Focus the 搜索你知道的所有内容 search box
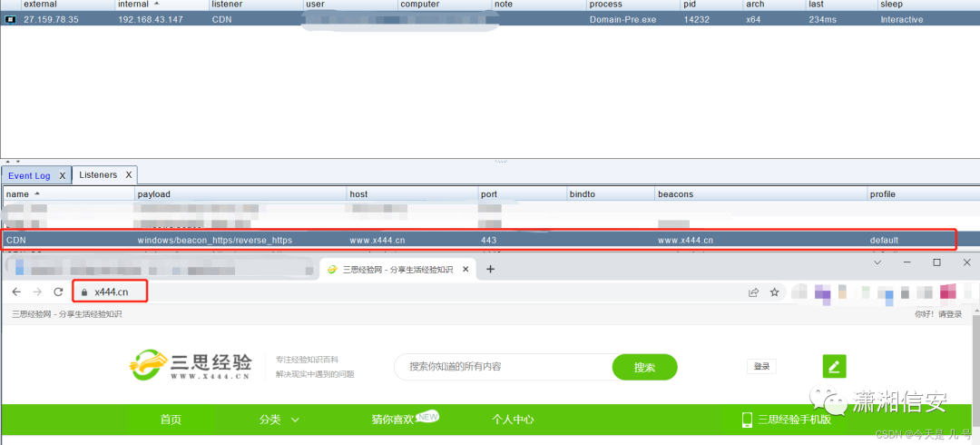Viewport: 980px width, 445px height. point(503,367)
